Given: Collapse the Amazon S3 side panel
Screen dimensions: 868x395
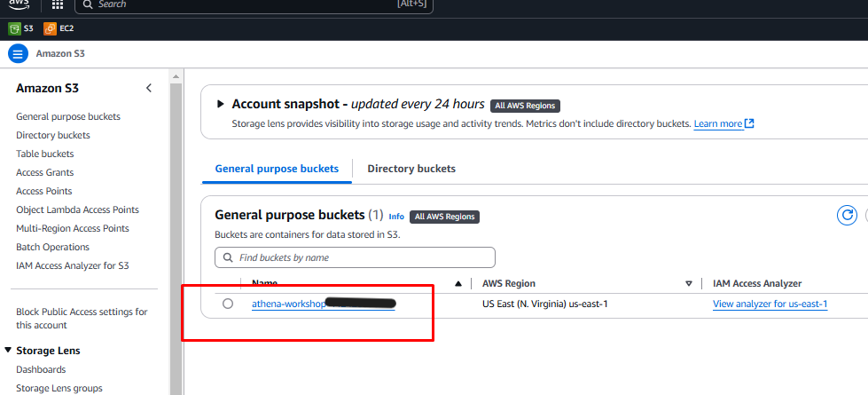Looking at the screenshot, I should [149, 88].
